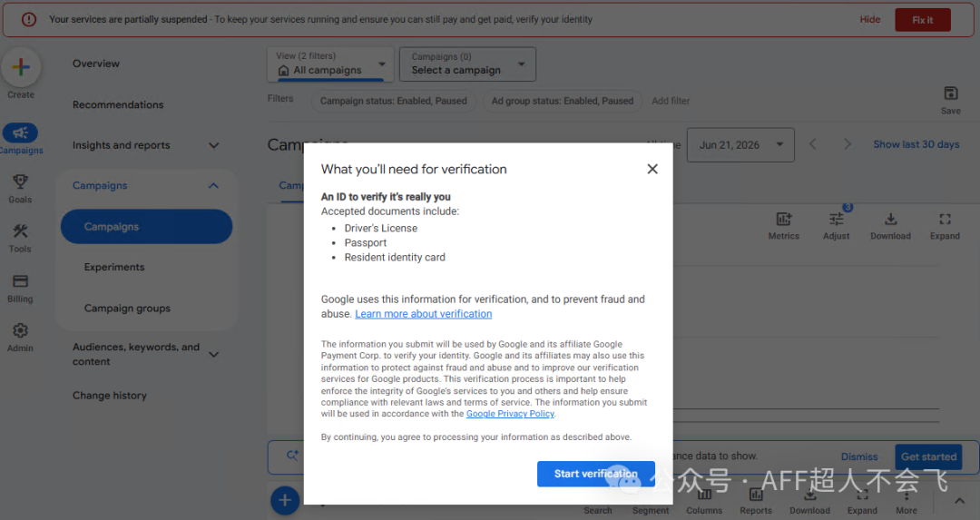Open Campaign groups in the sidebar
The image size is (980, 520).
(x=128, y=309)
